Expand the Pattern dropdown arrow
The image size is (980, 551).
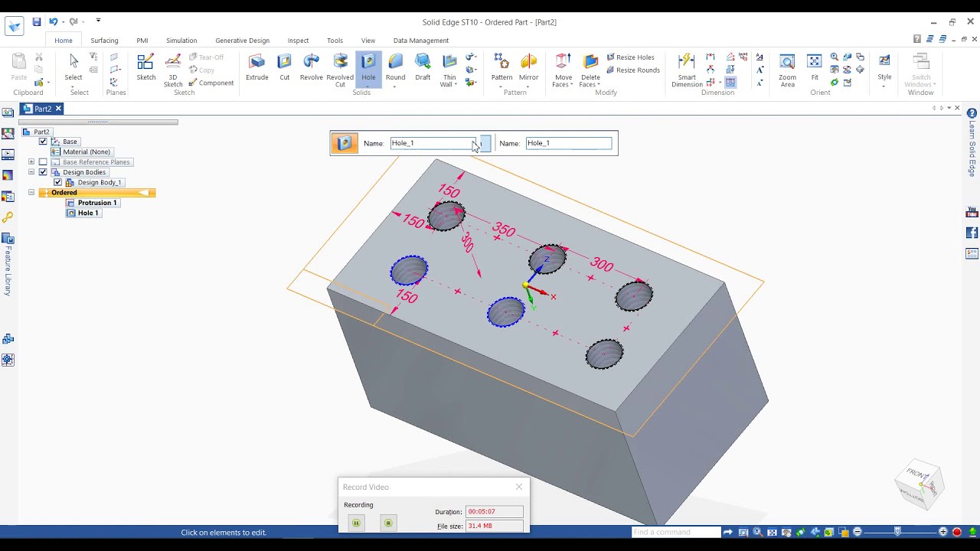(x=501, y=86)
